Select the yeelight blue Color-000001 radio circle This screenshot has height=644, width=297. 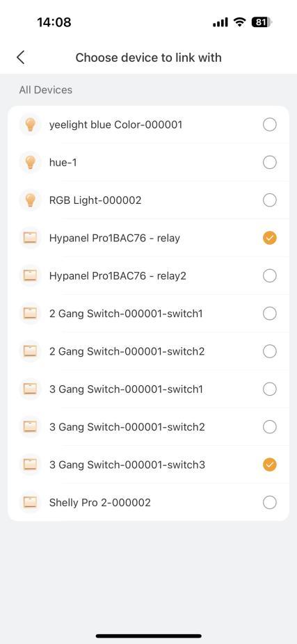click(x=269, y=124)
